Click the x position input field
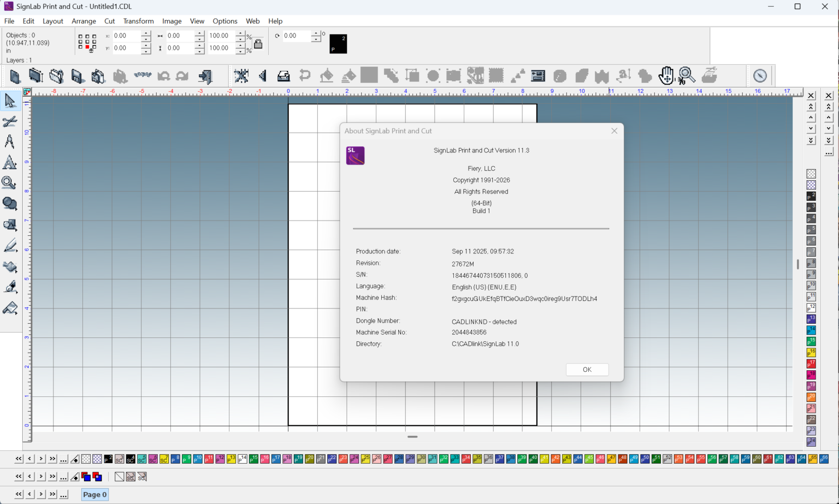Screen dimensions: 839x504 127,35
